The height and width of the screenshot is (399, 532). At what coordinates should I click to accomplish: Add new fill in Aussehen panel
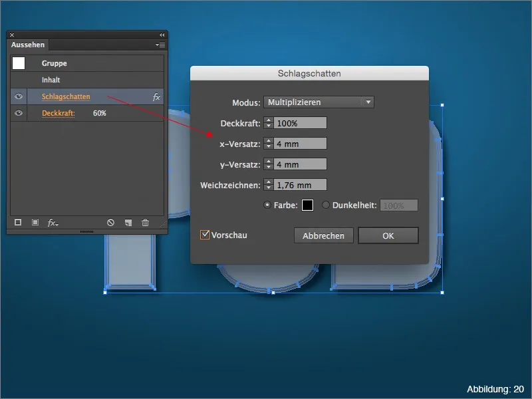tap(35, 222)
